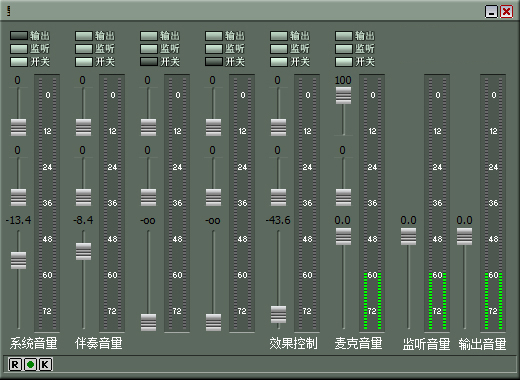Toggle 开关 for the 系统音量 channel
The image size is (520, 380).
pos(19,62)
